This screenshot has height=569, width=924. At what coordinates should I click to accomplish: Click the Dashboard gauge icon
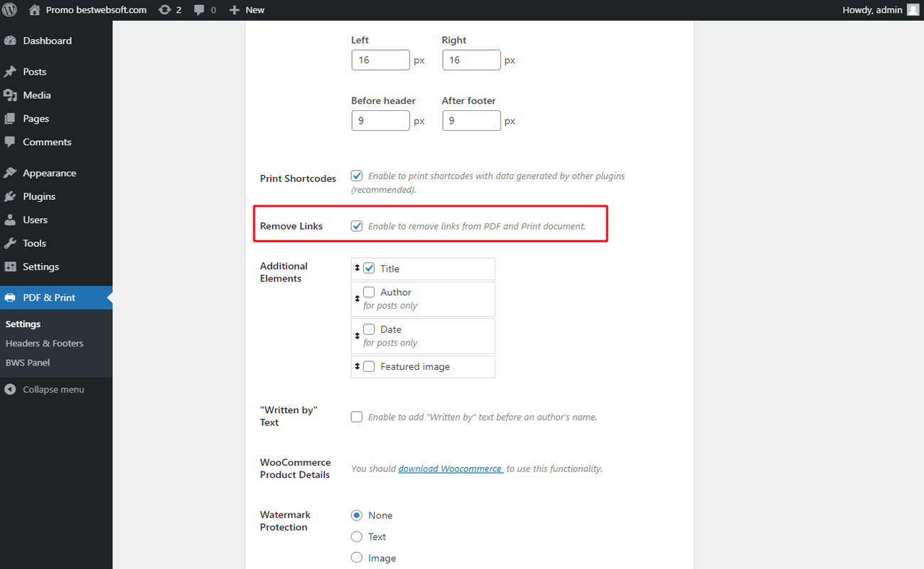click(10, 41)
